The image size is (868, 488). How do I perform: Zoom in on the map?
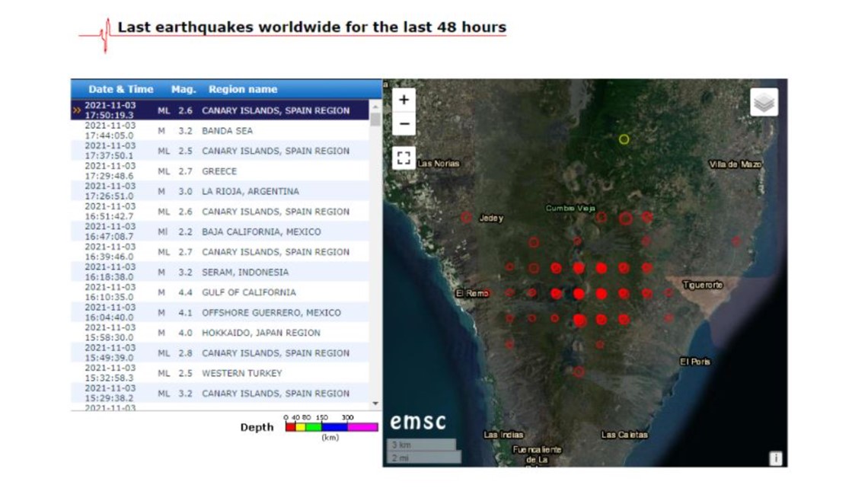404,100
